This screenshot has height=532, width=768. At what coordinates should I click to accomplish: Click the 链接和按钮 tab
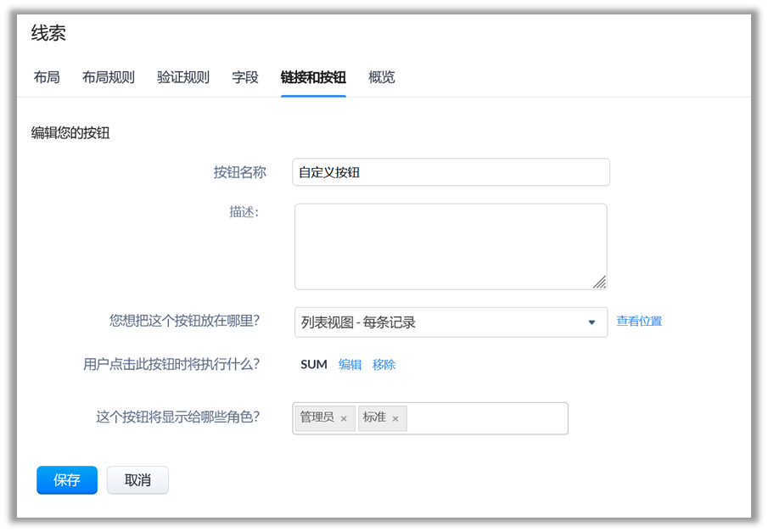click(x=313, y=77)
